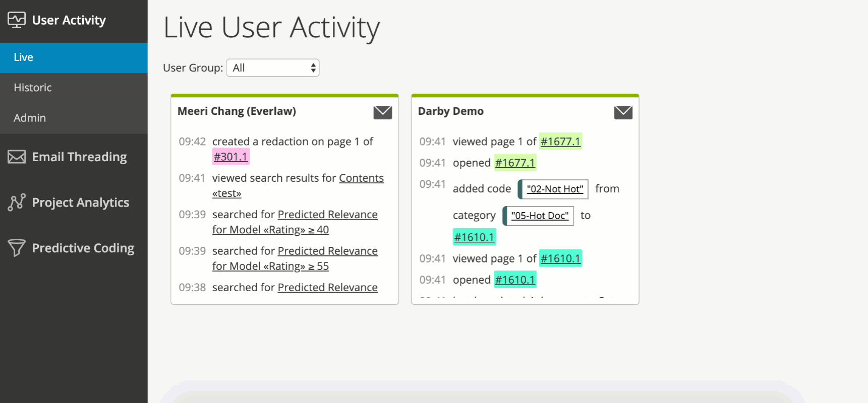The width and height of the screenshot is (868, 403).
Task: Open the Project Analytics section
Action: click(x=74, y=202)
